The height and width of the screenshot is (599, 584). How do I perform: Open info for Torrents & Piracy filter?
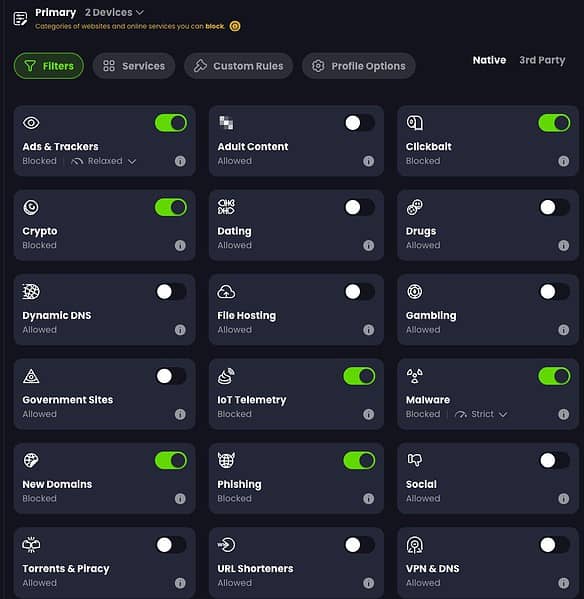(x=180, y=583)
